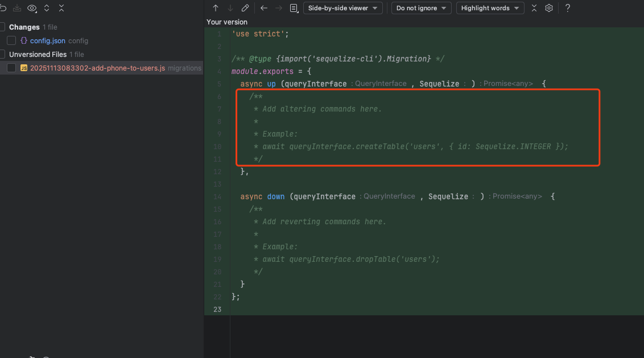This screenshot has width=644, height=358.
Task: Expand all changes tree icon
Action: pyautogui.click(x=47, y=8)
